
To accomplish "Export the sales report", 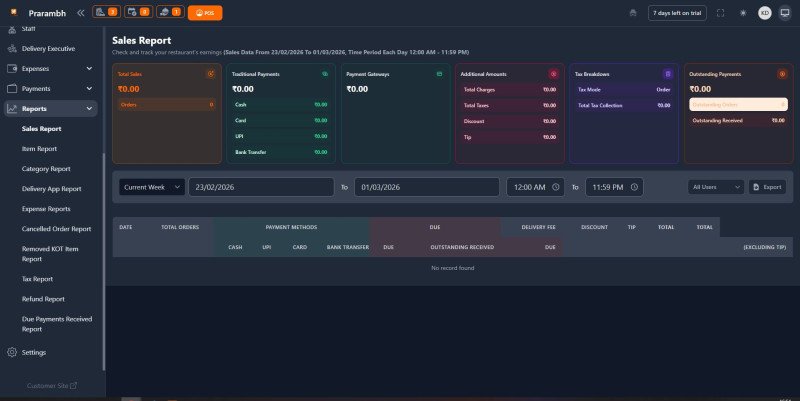I will 767,187.
